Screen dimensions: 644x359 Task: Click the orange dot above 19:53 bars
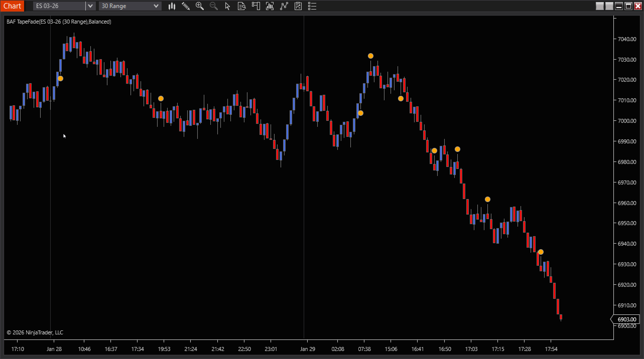[x=161, y=99]
